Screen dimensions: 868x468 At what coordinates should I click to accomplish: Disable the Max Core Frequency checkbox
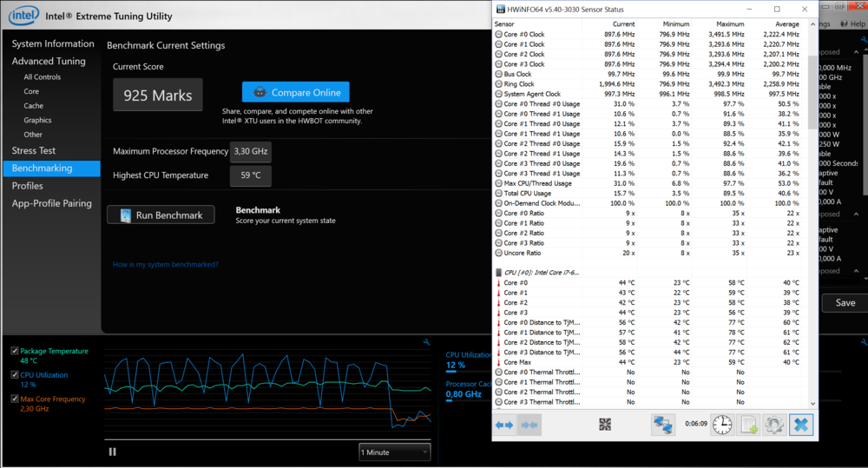coord(15,399)
